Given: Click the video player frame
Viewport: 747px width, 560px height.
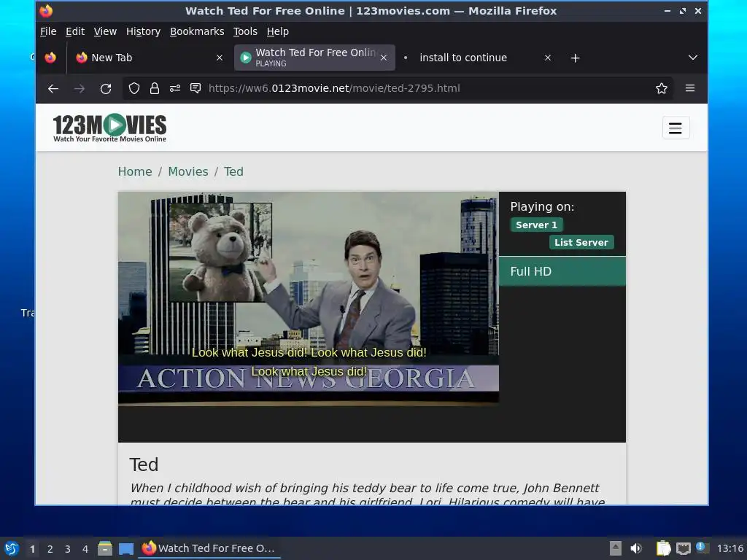Looking at the screenshot, I should tap(309, 297).
